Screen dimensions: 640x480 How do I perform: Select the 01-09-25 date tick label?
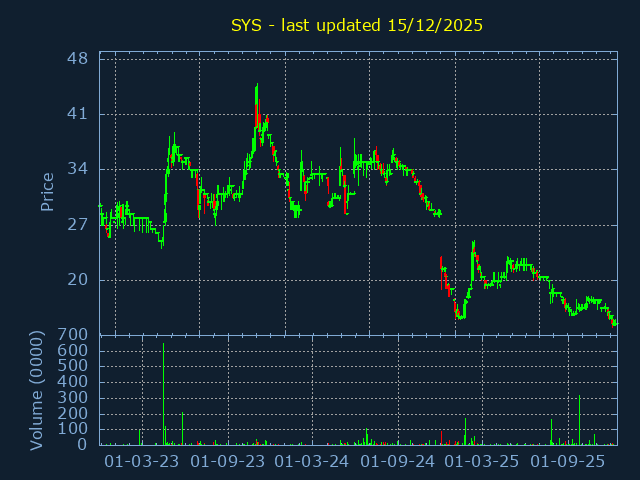pos(568,461)
